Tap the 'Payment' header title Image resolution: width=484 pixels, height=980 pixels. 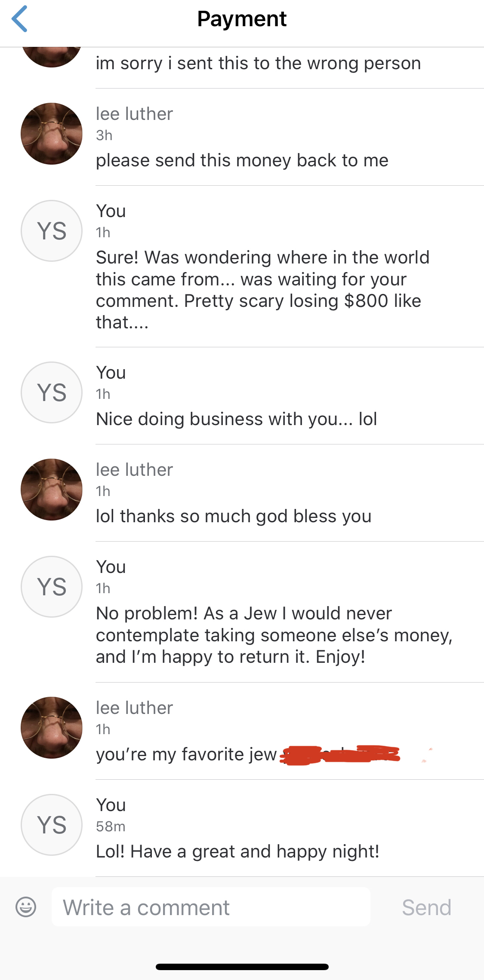(242, 19)
